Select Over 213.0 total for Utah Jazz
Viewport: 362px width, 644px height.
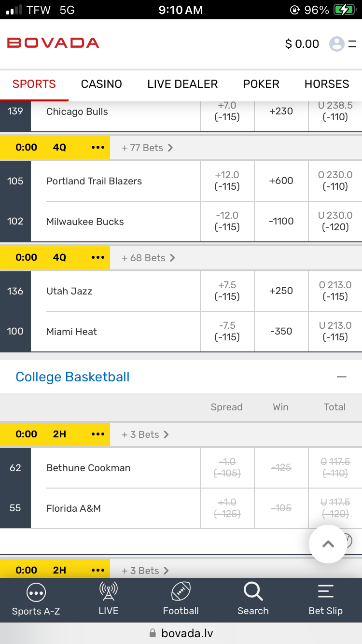tap(335, 291)
